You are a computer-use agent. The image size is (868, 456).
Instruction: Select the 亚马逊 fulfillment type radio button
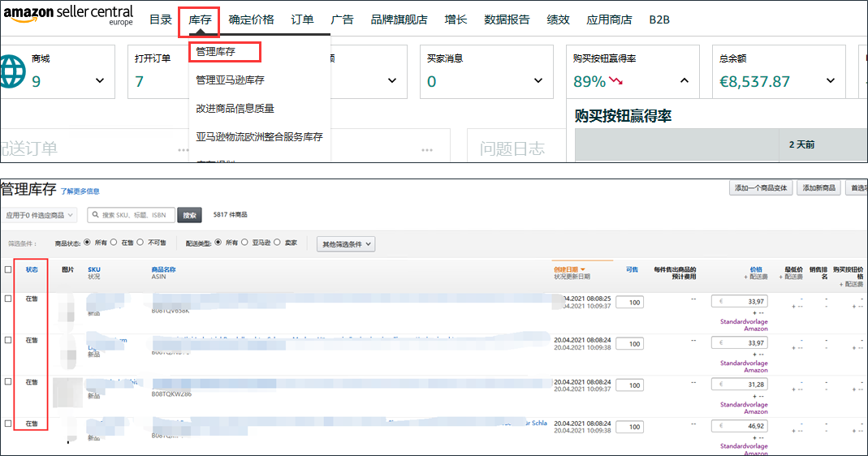(x=244, y=243)
